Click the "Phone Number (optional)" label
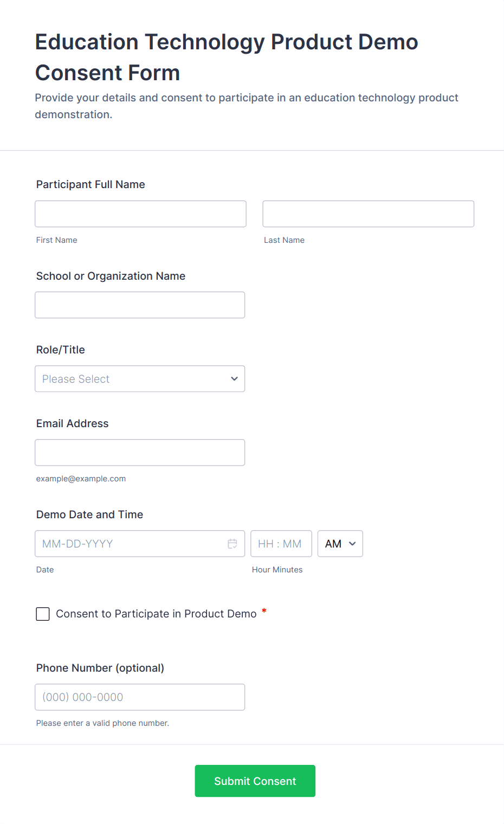The image size is (504, 824). tap(100, 668)
